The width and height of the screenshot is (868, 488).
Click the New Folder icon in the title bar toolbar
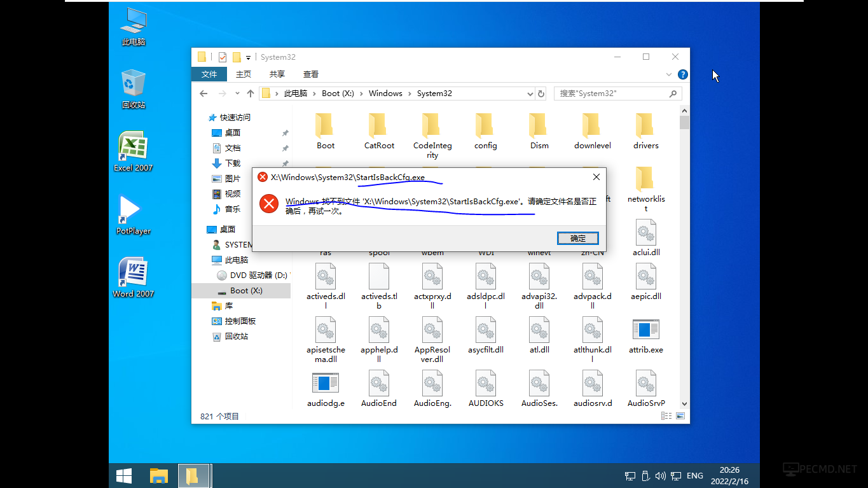(237, 57)
